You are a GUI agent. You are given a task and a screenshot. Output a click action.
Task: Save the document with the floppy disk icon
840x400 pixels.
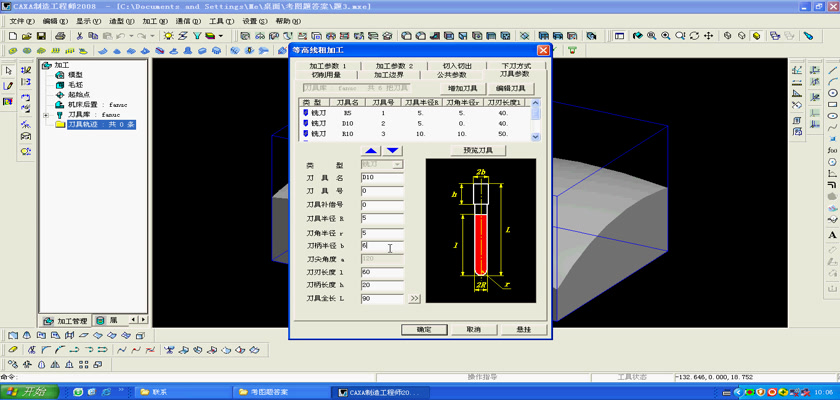[x=41, y=36]
